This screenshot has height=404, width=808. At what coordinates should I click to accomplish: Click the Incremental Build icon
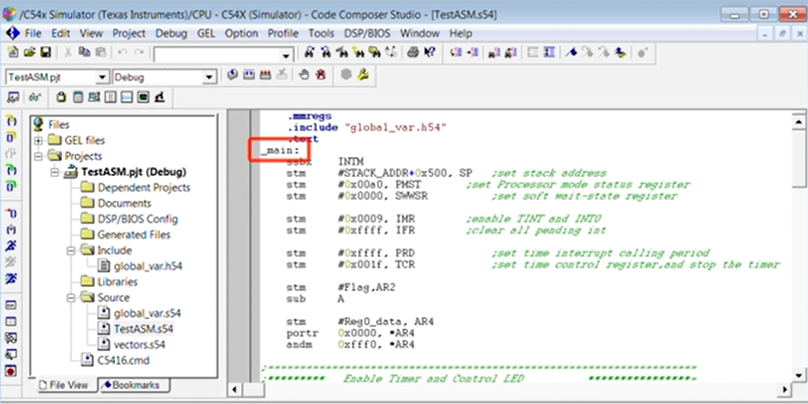[249, 75]
